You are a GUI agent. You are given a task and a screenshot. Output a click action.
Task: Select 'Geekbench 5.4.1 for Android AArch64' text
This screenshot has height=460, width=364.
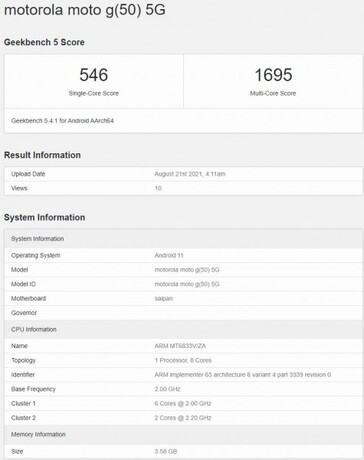(62, 121)
